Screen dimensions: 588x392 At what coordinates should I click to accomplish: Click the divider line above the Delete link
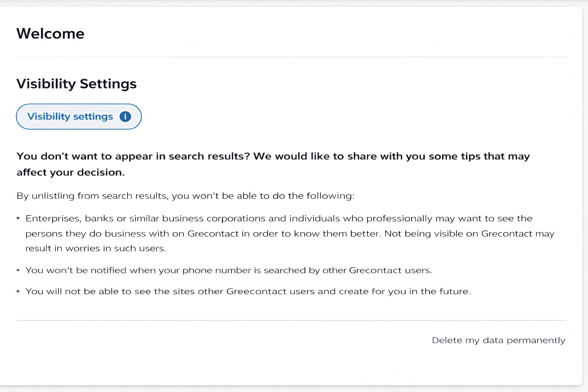(291, 320)
